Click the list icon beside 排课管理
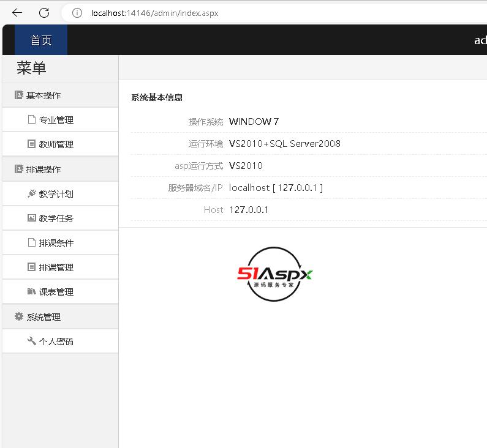This screenshot has height=448, width=487. (32, 267)
